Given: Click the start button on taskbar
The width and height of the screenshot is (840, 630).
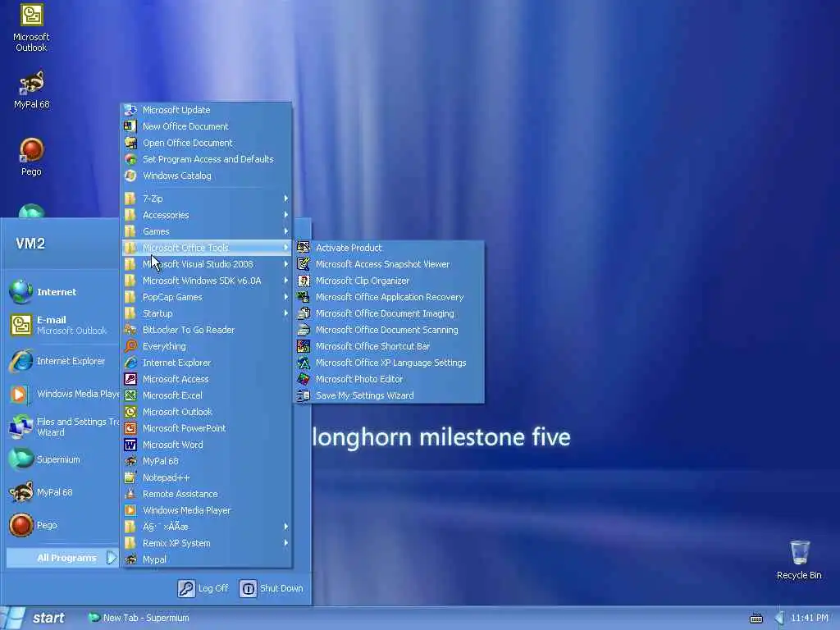Looking at the screenshot, I should point(34,619).
